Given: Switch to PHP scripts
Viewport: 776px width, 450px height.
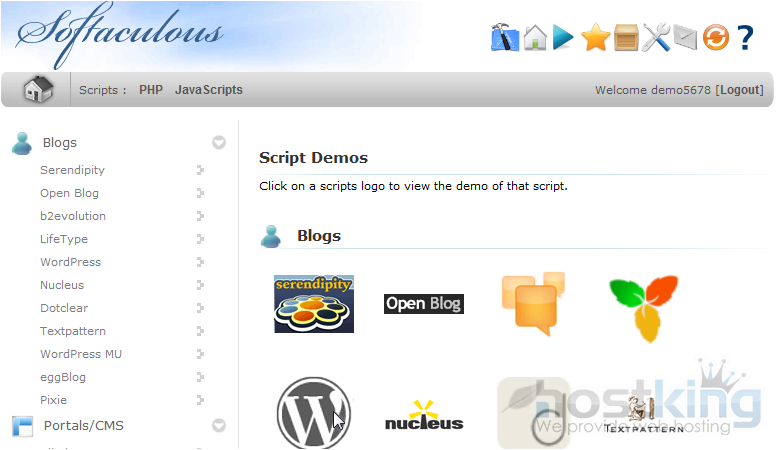Looking at the screenshot, I should 151,90.
